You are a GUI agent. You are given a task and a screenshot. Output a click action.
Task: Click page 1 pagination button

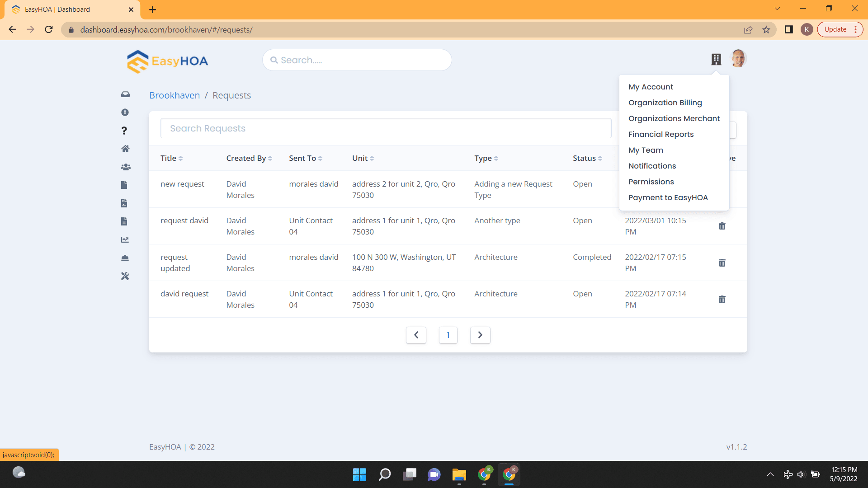(448, 335)
